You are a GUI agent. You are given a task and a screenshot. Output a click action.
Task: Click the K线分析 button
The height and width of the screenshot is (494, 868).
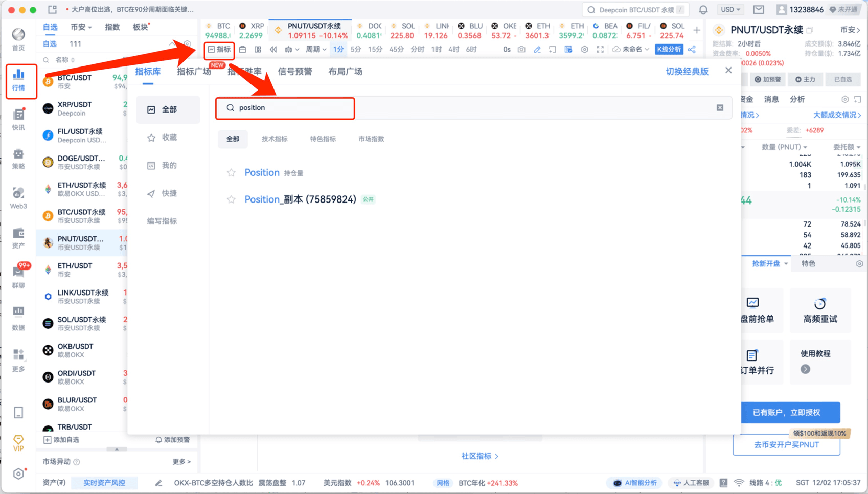pos(669,50)
